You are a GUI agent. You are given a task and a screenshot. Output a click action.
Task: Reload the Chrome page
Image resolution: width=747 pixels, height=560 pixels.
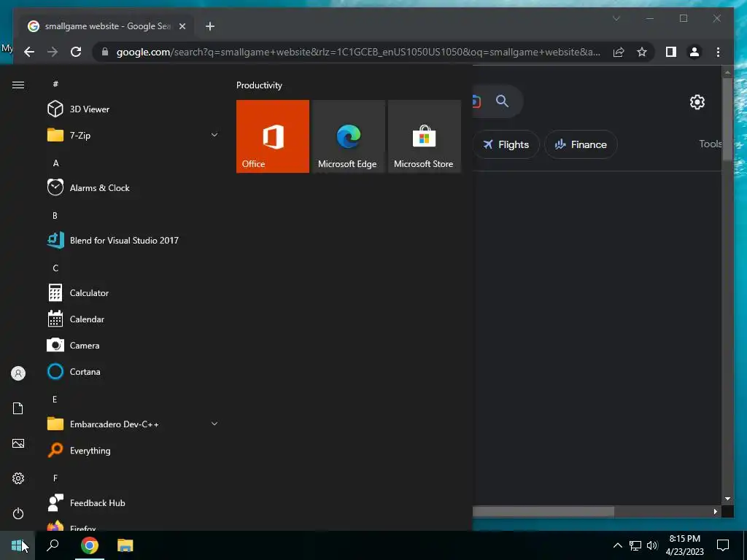pyautogui.click(x=76, y=52)
